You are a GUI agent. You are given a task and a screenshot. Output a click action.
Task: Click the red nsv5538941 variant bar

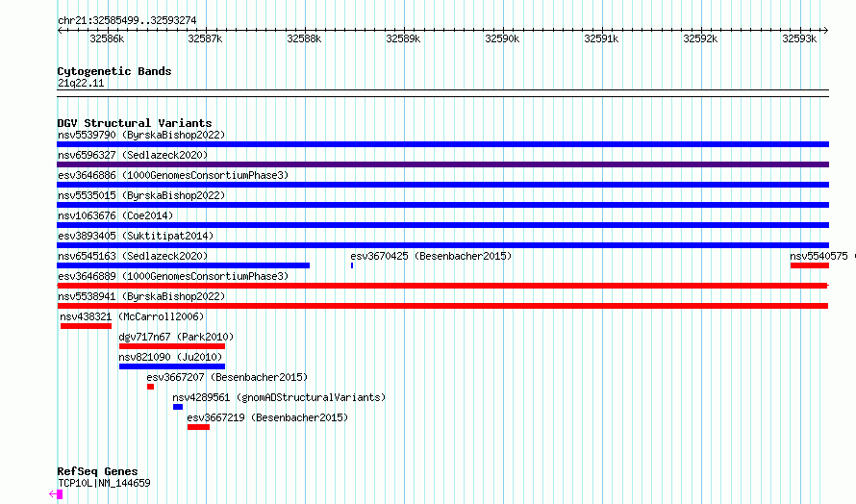coord(442,306)
